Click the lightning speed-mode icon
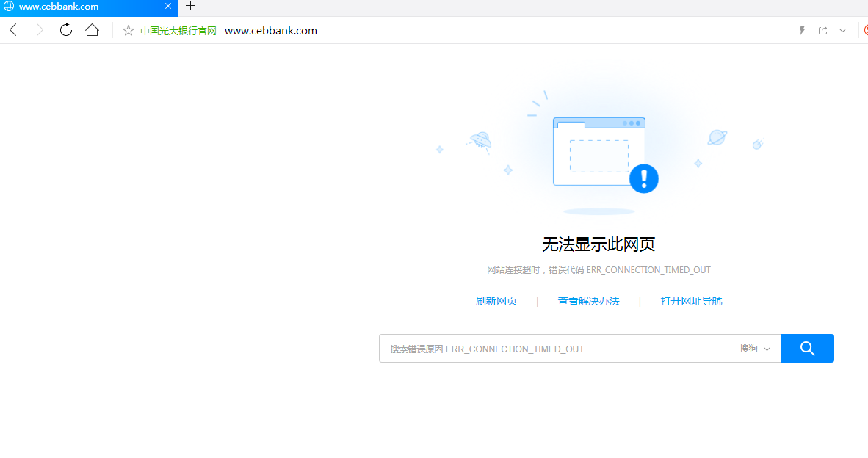868x458 pixels. pos(802,30)
